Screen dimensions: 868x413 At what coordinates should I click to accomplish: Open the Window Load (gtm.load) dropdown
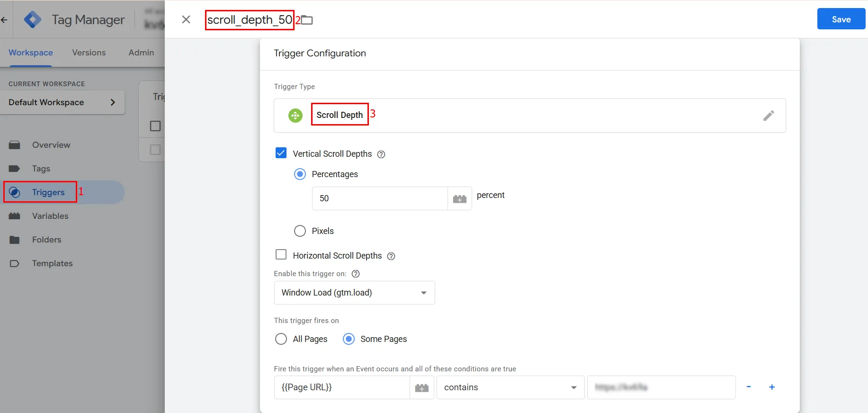click(355, 293)
